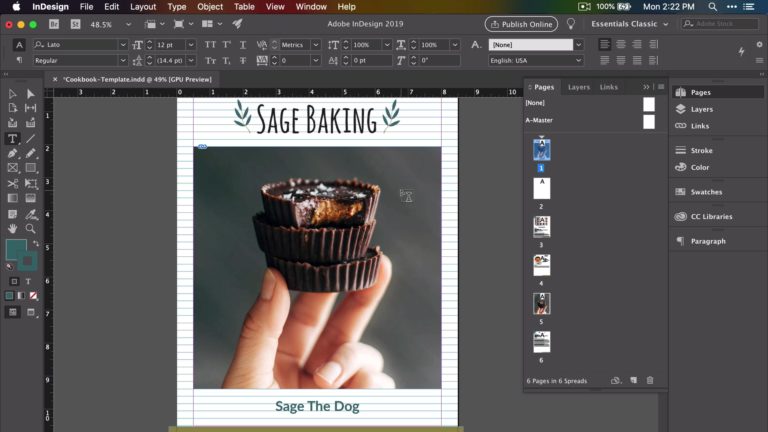Select page 3 thumbnail in Pages panel
Image resolution: width=768 pixels, height=432 pixels.
[541, 227]
